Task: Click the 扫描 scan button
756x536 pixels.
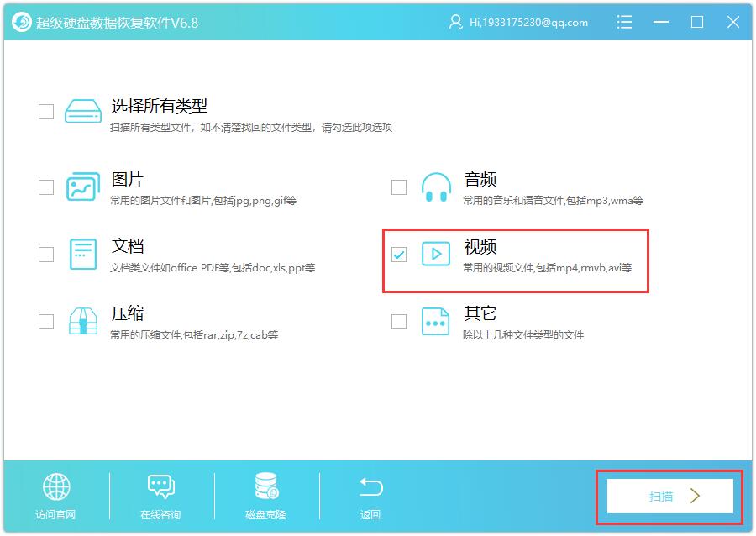Action: (670, 496)
